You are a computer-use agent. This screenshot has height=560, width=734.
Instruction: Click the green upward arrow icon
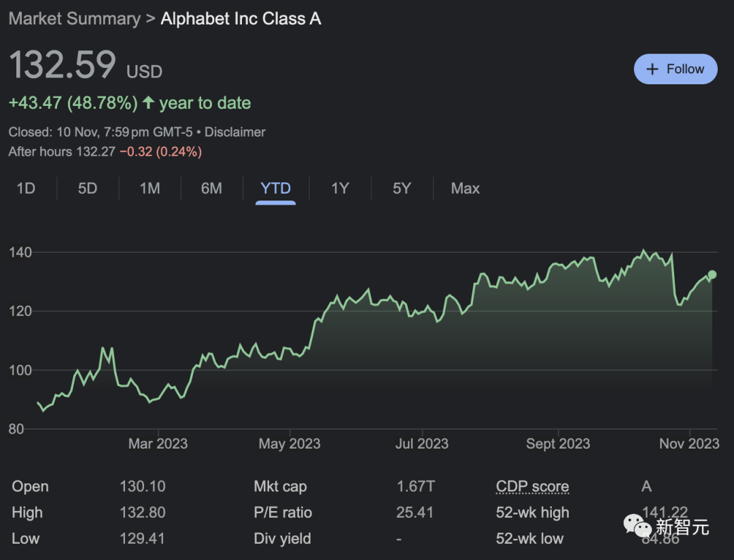148,103
